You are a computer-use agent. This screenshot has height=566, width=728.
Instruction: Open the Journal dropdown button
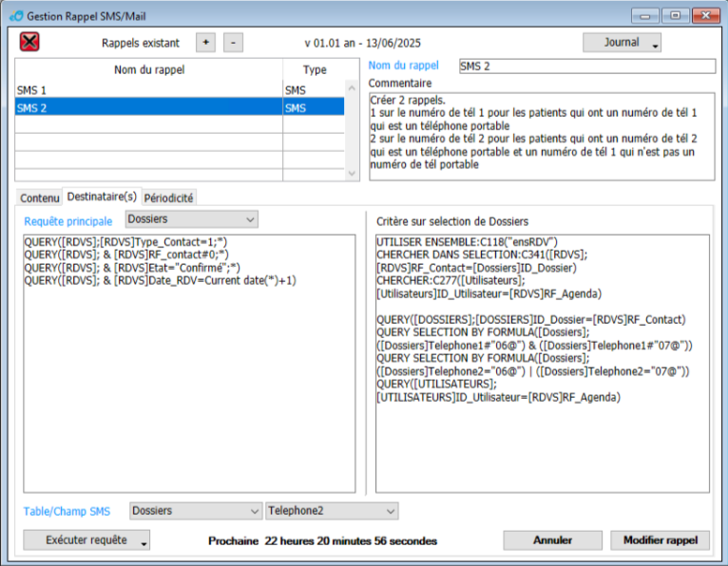point(622,43)
